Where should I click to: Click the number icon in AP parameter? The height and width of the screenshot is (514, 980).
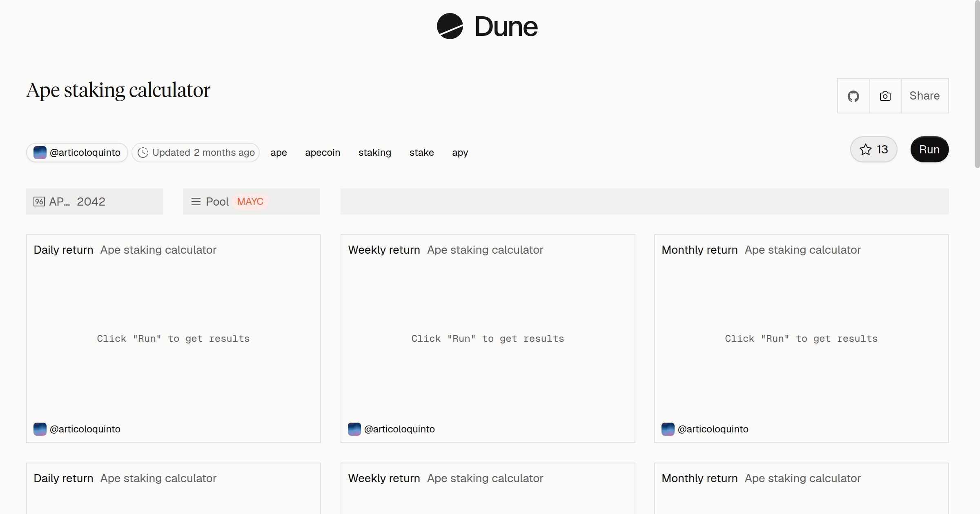click(39, 202)
